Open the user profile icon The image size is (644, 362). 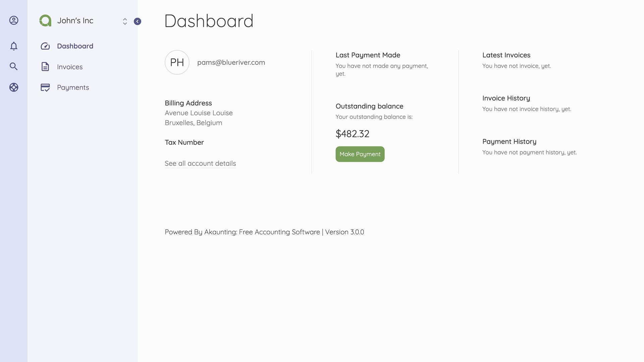coord(14,20)
